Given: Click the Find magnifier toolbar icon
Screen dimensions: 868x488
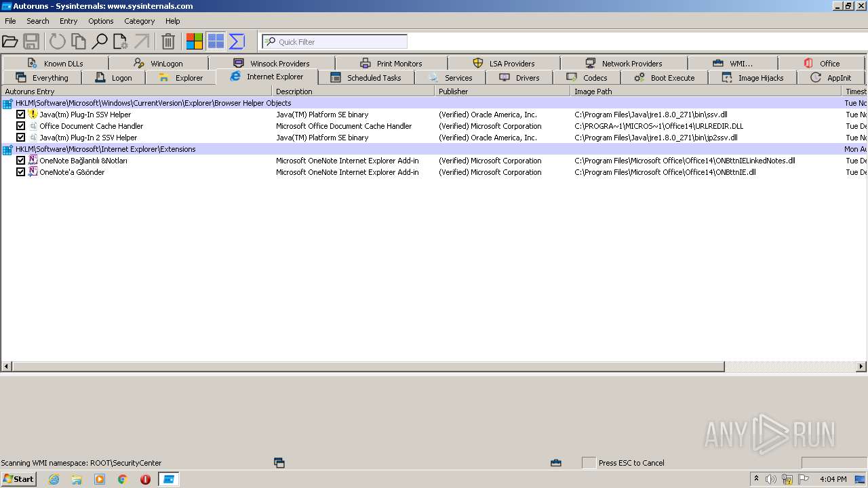Looking at the screenshot, I should click(x=100, y=42).
